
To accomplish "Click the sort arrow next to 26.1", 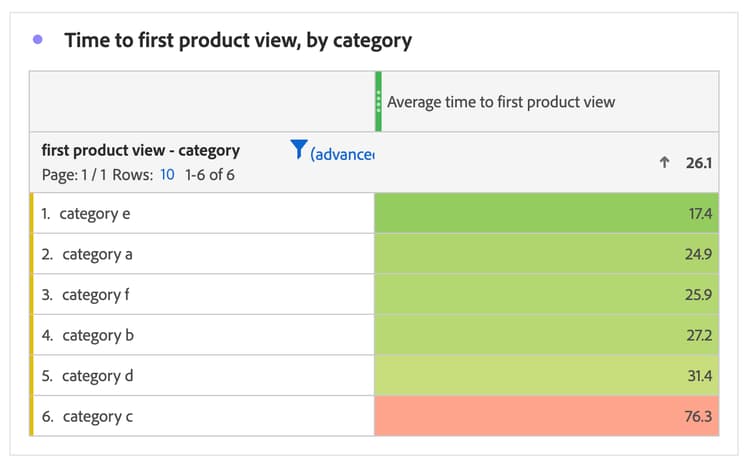I will pos(664,162).
